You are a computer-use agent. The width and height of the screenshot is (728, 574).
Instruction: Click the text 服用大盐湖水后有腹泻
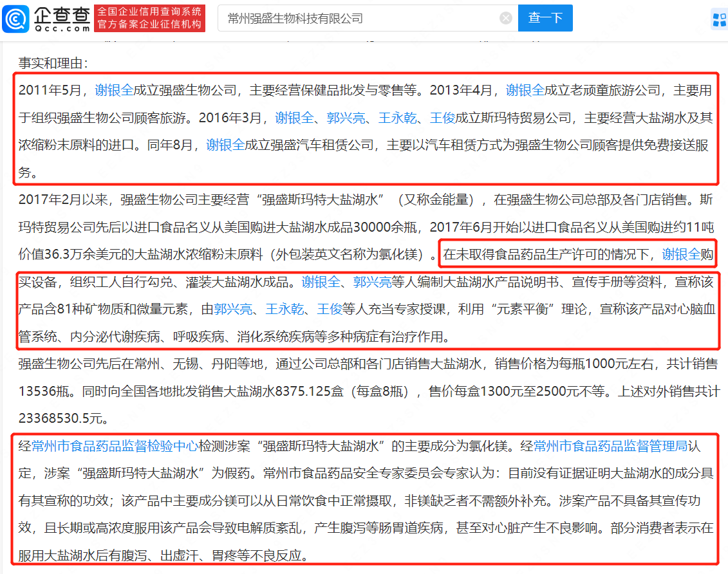(82, 555)
